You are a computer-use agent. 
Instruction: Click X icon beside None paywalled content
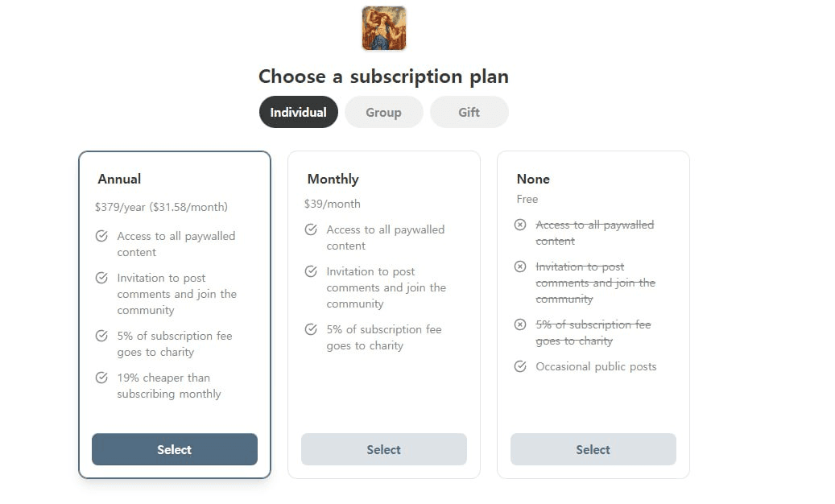pos(520,225)
